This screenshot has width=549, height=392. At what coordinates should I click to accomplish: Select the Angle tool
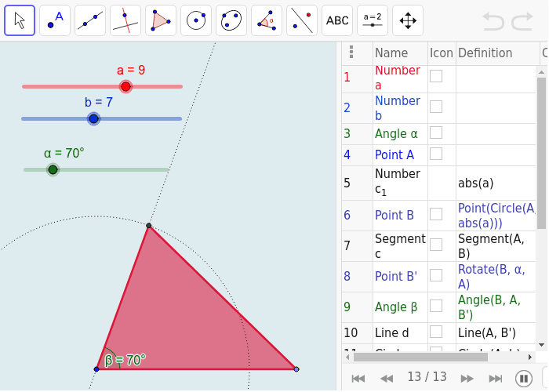click(267, 20)
